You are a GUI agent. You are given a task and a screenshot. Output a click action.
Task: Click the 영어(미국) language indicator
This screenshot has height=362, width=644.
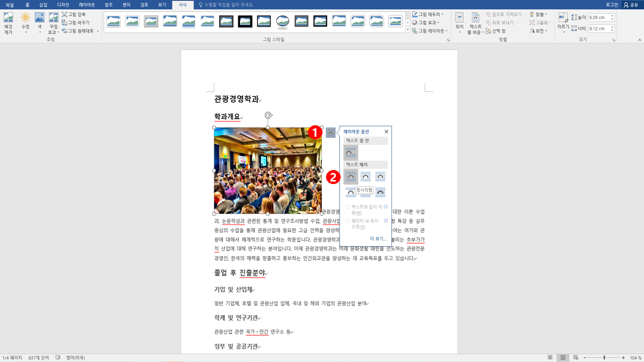75,357
